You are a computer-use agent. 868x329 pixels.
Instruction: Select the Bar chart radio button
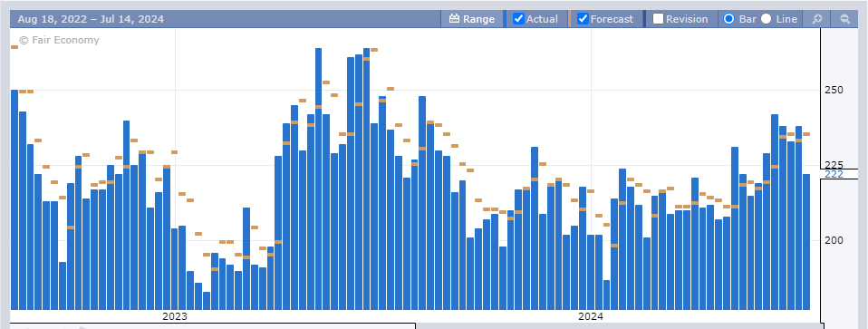coord(729,19)
